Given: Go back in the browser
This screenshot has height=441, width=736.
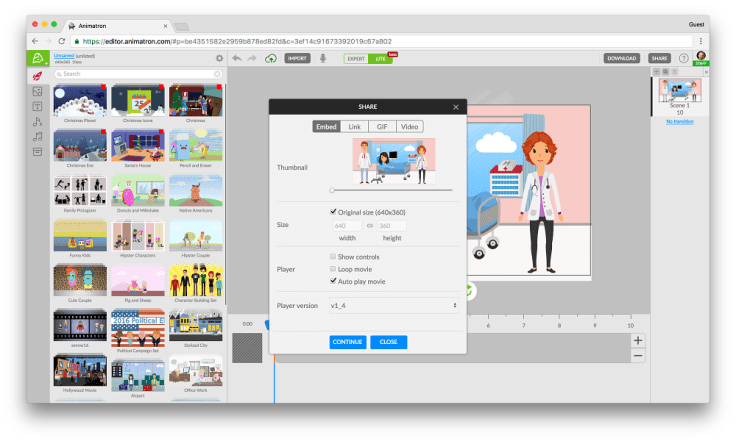Looking at the screenshot, I should 35,41.
